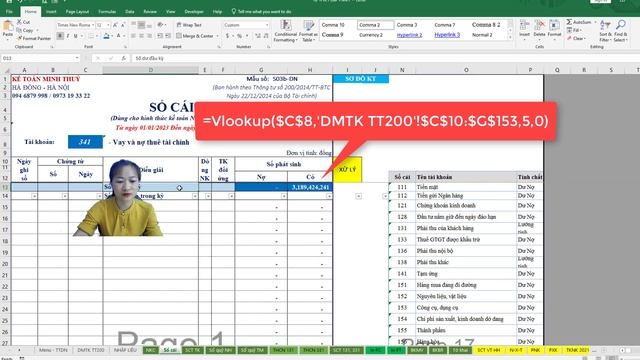Open filter dropdown in Diễn giải column
Image resolution: width=640 pixels, height=360 pixels.
tap(195, 196)
